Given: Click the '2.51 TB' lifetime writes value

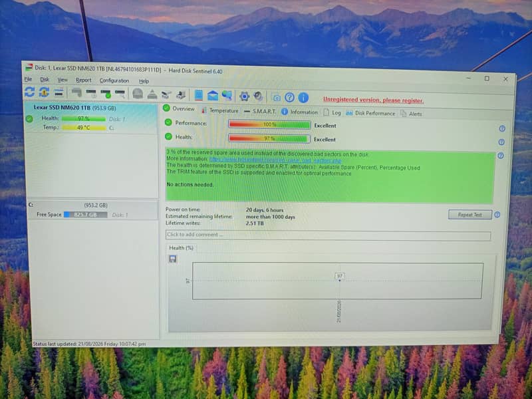Looking at the screenshot, I should 255,223.
